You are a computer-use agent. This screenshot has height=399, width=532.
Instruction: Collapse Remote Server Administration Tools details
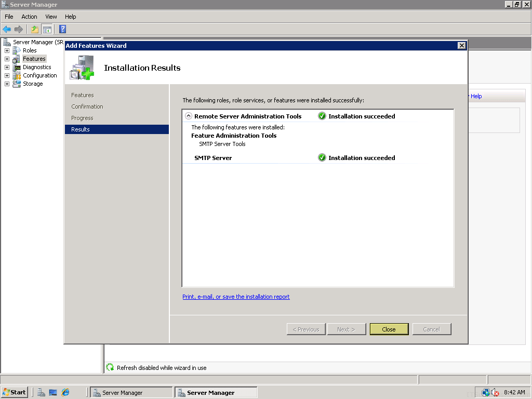click(188, 116)
